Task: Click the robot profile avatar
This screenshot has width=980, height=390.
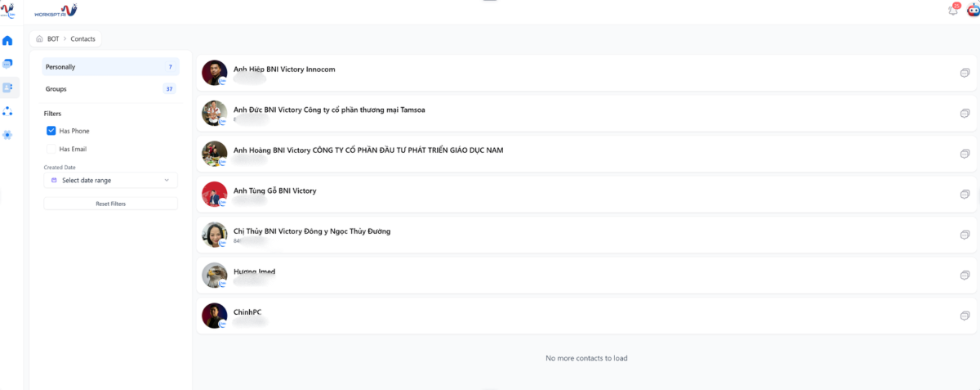Action: point(972,11)
